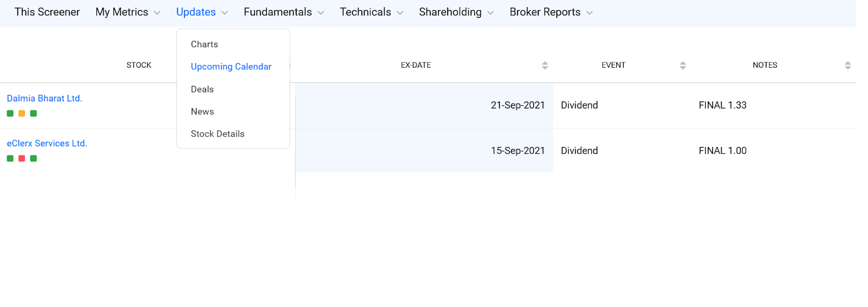868x307 pixels.
Task: Click last green indicator under eClerx Services
Action: click(x=34, y=158)
